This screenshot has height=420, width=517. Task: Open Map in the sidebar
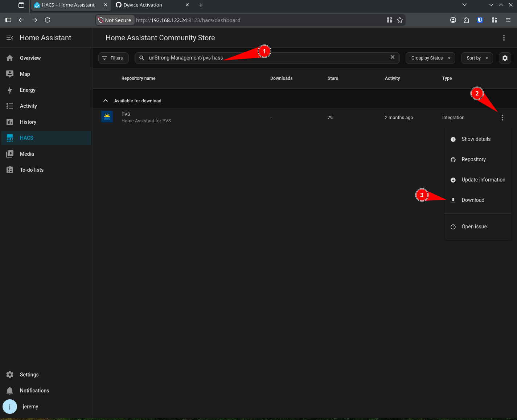tap(46, 74)
